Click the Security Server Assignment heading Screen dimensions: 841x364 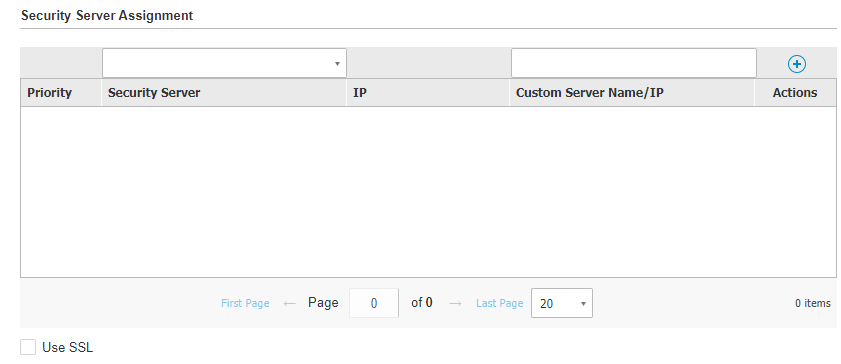click(x=107, y=16)
